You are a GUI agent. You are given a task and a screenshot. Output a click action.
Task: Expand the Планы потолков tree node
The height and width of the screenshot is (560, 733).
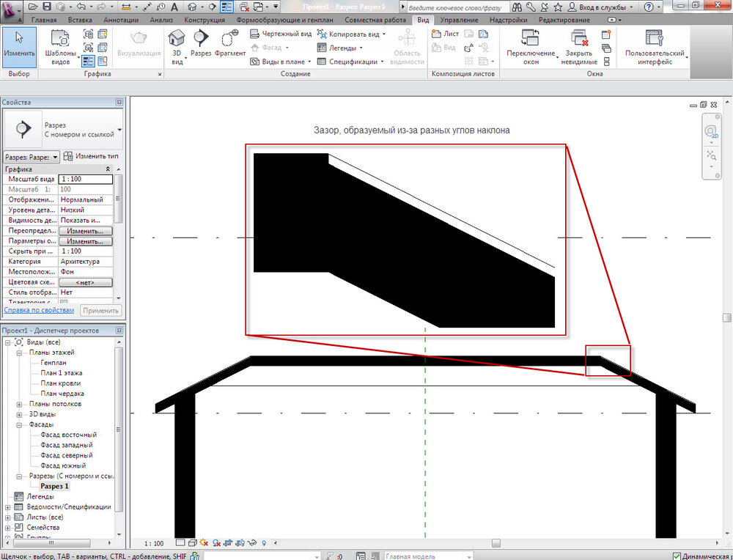click(x=19, y=404)
